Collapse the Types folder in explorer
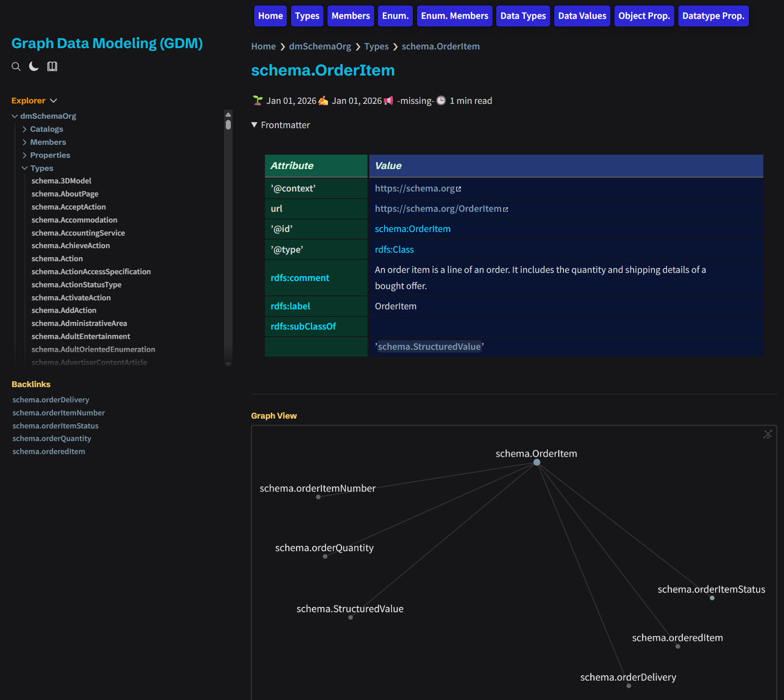The width and height of the screenshot is (784, 700). [25, 168]
